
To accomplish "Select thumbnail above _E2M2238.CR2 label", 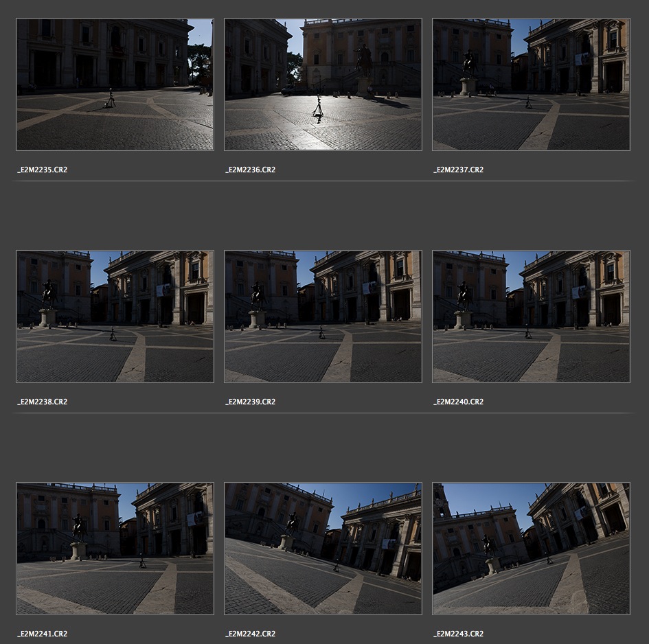I will 115,317.
